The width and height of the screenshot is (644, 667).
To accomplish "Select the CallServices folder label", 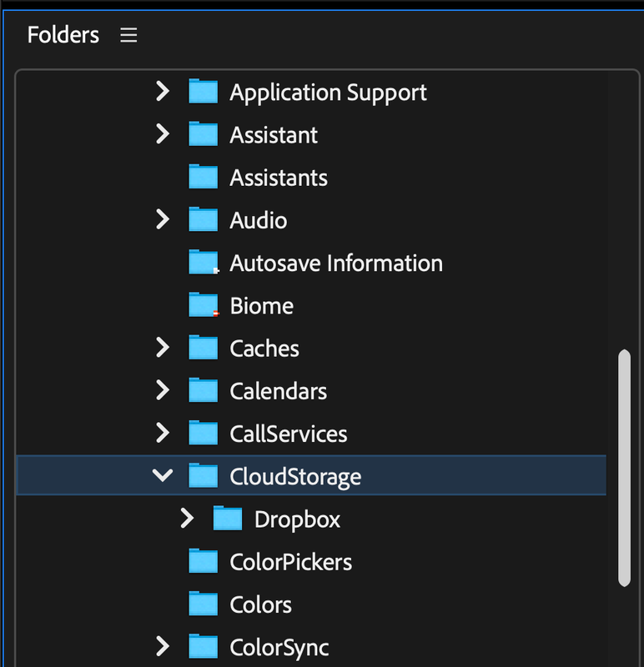I will pyautogui.click(x=288, y=434).
